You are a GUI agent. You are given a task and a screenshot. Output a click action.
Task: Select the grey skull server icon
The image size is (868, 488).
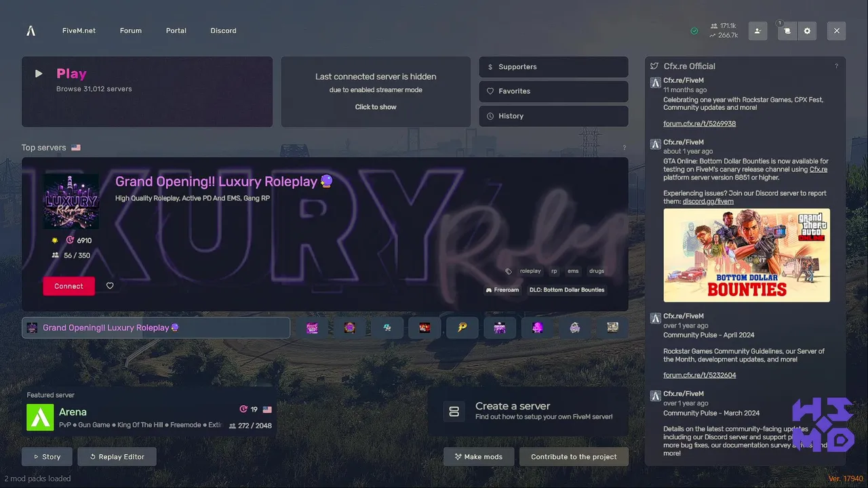575,327
